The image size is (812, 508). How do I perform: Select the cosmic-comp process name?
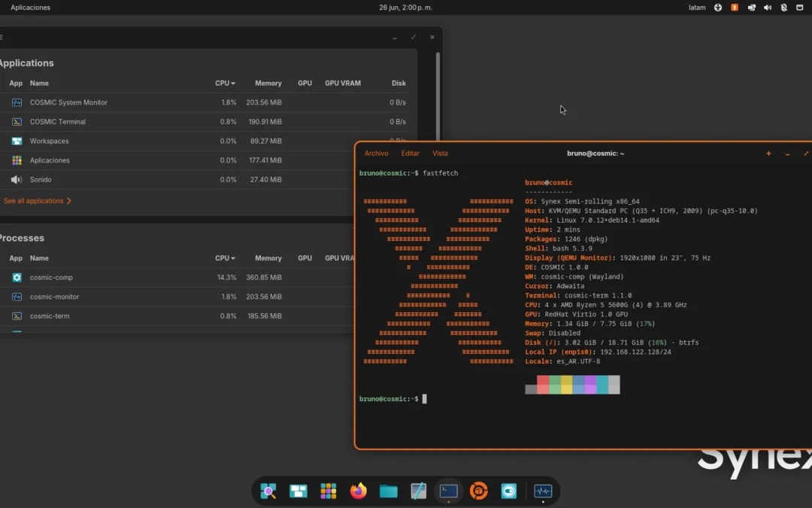tap(51, 277)
